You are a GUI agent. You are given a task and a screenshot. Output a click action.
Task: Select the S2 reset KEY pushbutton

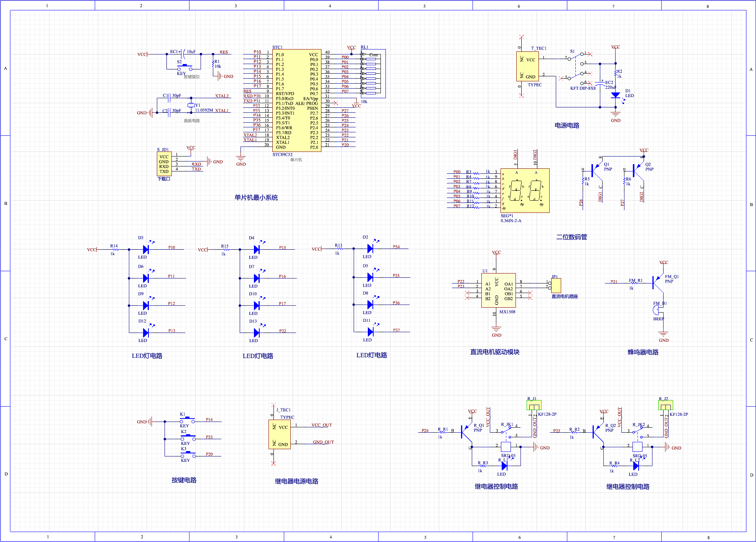[x=185, y=68]
